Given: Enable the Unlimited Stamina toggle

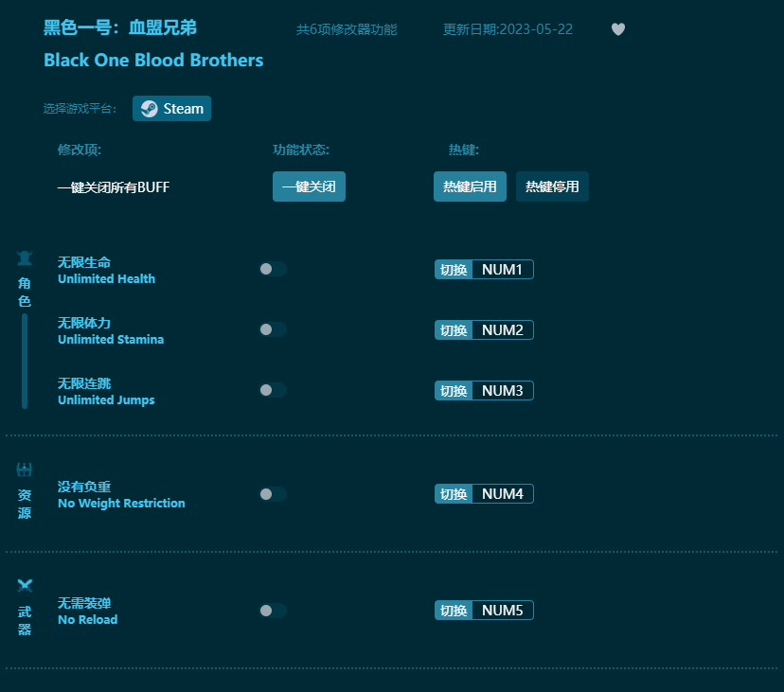Looking at the screenshot, I should (273, 329).
